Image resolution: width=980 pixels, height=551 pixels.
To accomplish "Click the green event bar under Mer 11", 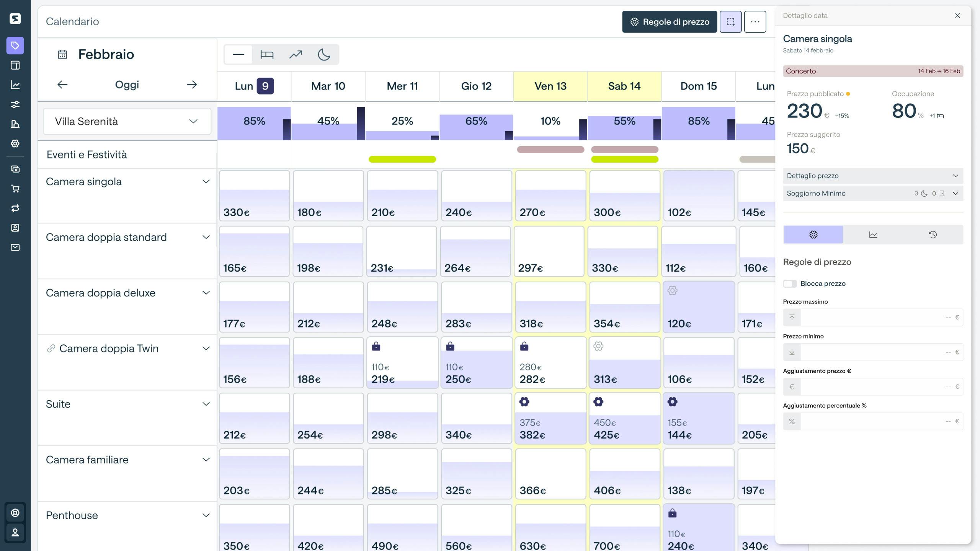I will pos(402,159).
